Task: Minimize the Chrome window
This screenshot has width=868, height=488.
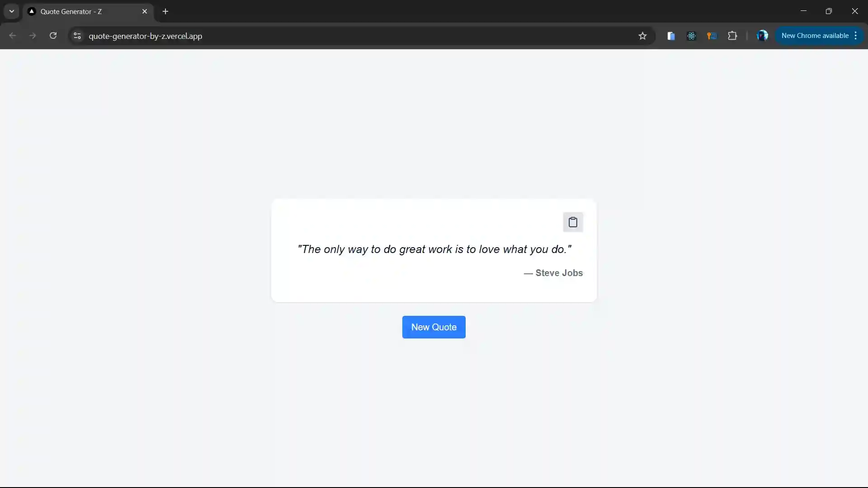Action: pos(803,11)
